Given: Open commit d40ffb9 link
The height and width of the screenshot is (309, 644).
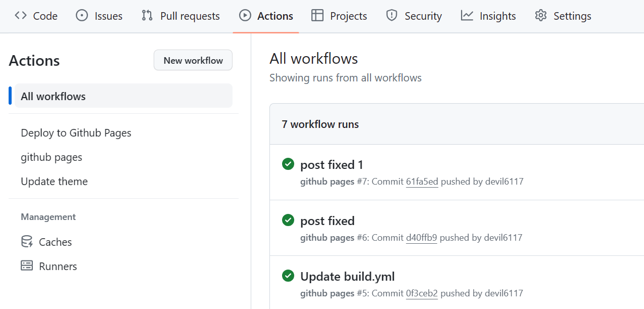Looking at the screenshot, I should click(421, 238).
